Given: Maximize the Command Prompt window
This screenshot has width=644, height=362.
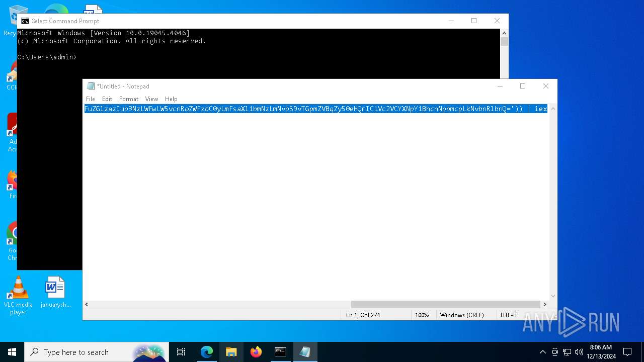Looking at the screenshot, I should click(x=474, y=21).
